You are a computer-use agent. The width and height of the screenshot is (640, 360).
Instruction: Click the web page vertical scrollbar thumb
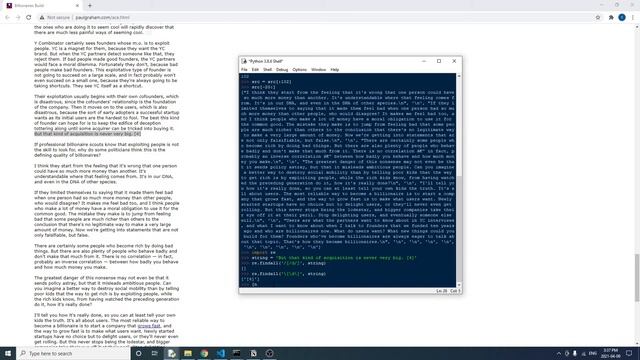(637, 278)
